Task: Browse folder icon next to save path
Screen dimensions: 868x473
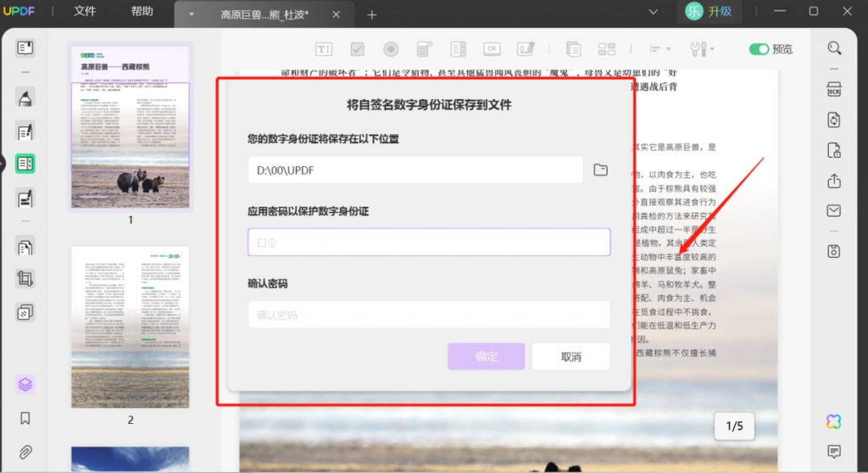Action: pos(601,170)
